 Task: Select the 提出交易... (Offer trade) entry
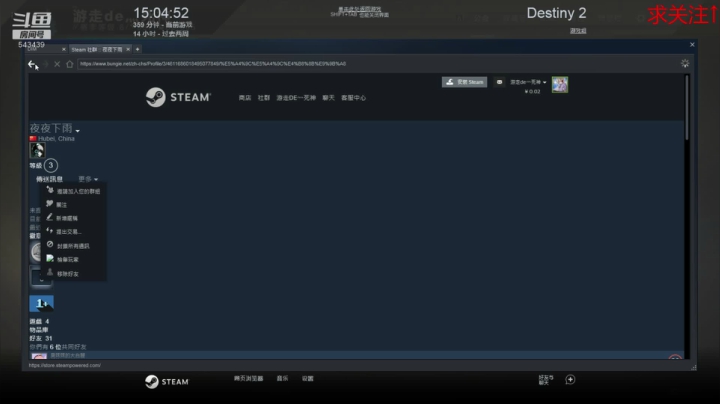click(x=73, y=232)
